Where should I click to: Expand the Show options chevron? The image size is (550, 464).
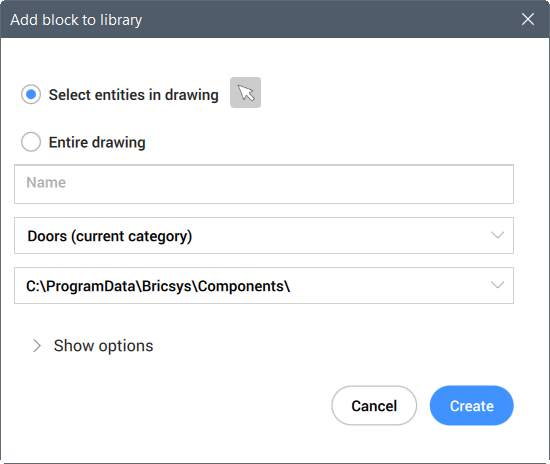[37, 346]
